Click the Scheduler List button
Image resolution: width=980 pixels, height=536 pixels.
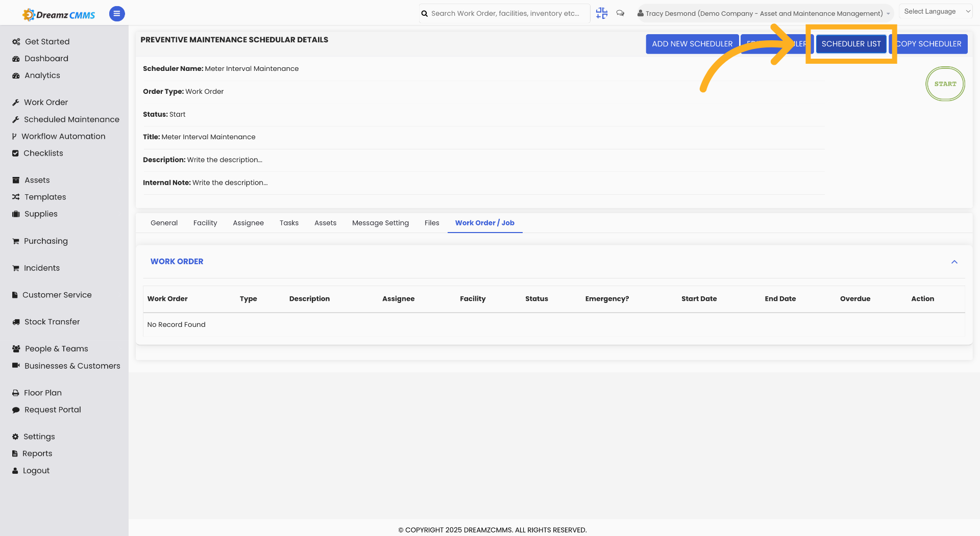[x=851, y=44]
